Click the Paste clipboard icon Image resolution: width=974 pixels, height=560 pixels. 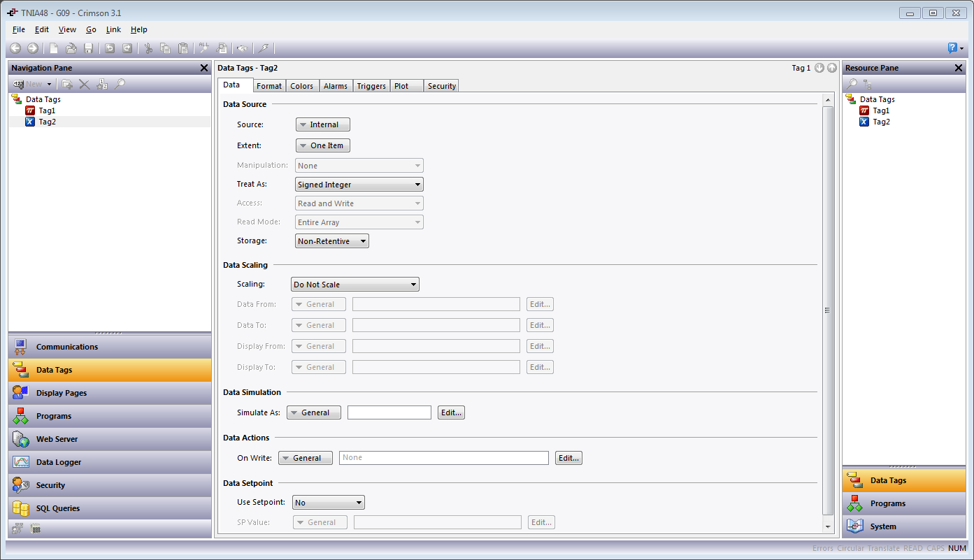click(x=183, y=48)
